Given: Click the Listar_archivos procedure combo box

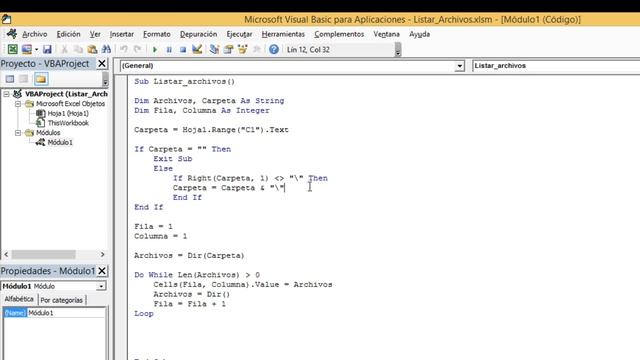Looking at the screenshot, I should 556,66.
